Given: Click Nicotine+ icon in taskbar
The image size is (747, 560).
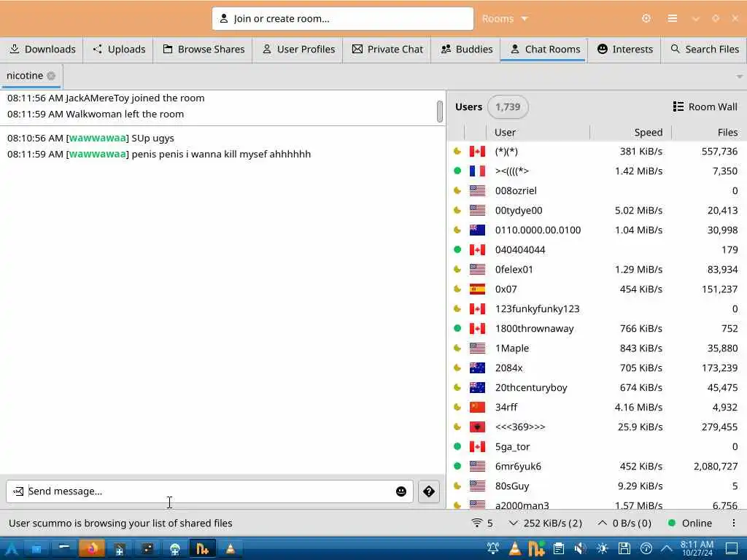Looking at the screenshot, I should (203, 549).
